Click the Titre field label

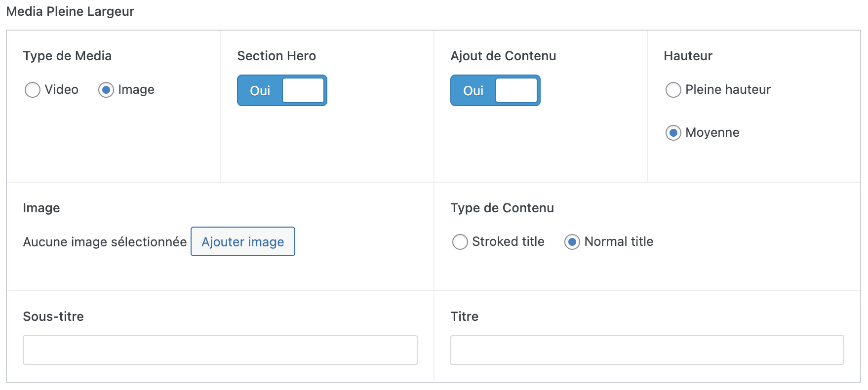click(464, 316)
